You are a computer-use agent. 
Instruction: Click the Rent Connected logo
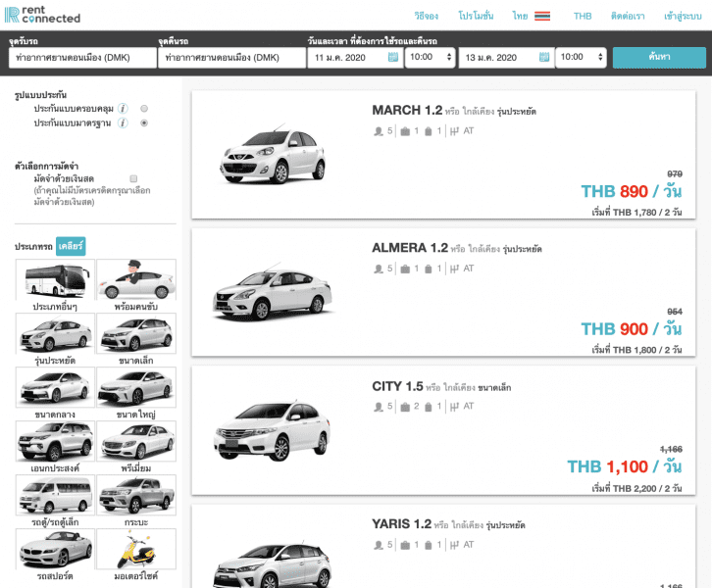pyautogui.click(x=42, y=15)
